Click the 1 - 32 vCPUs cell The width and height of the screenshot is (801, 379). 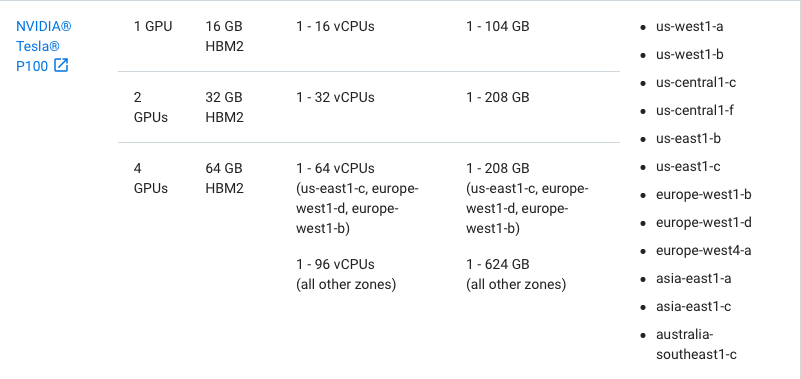click(x=335, y=98)
